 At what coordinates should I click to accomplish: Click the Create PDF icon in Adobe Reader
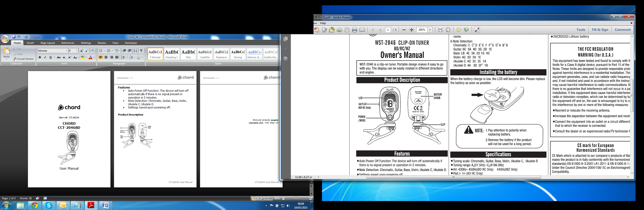coord(317,30)
